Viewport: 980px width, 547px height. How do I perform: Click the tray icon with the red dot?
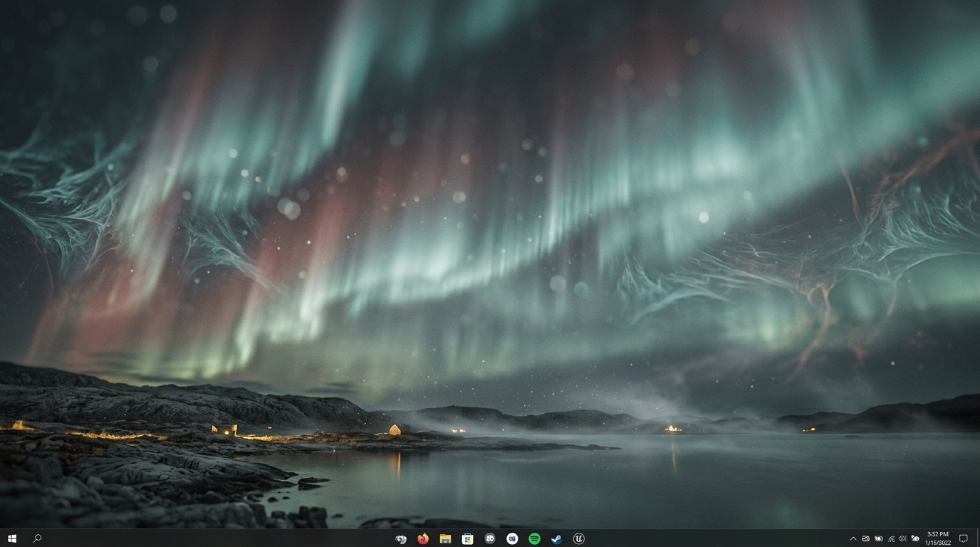[x=866, y=539]
